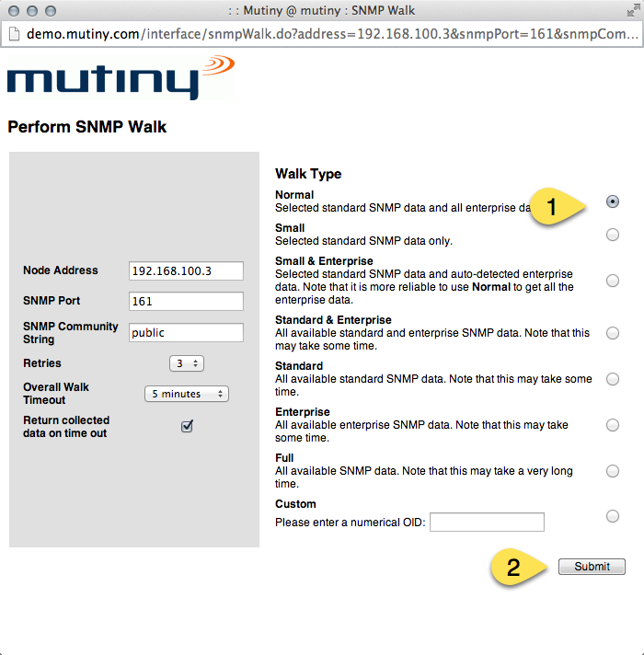Click the Node Address label
Screen dimensions: 644x655
pyautogui.click(x=61, y=270)
